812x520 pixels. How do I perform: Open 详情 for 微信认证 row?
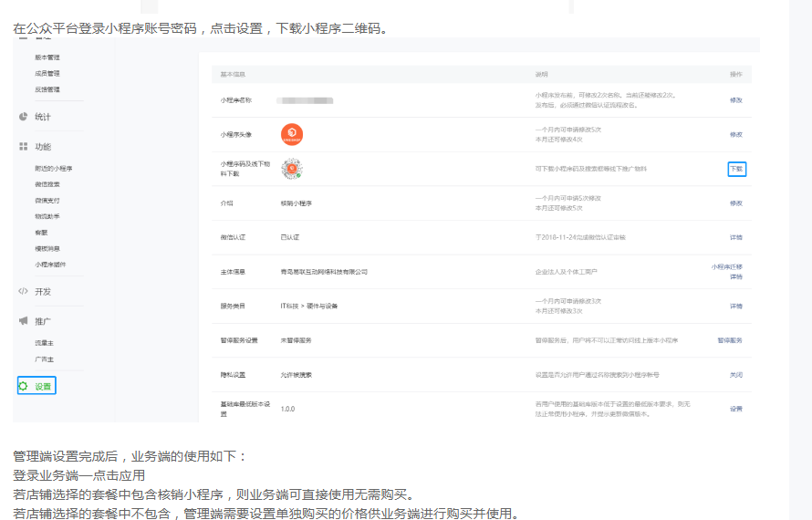(x=735, y=237)
